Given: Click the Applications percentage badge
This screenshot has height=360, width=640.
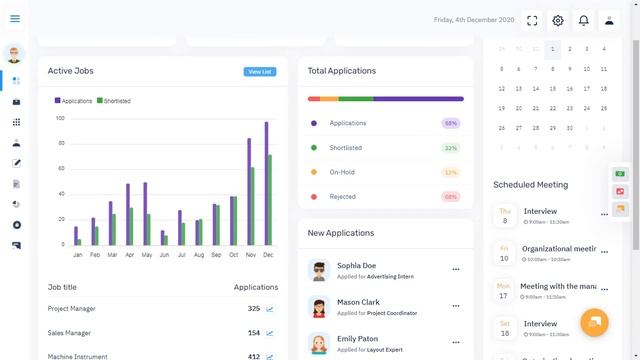Looking at the screenshot, I should coord(451,123).
